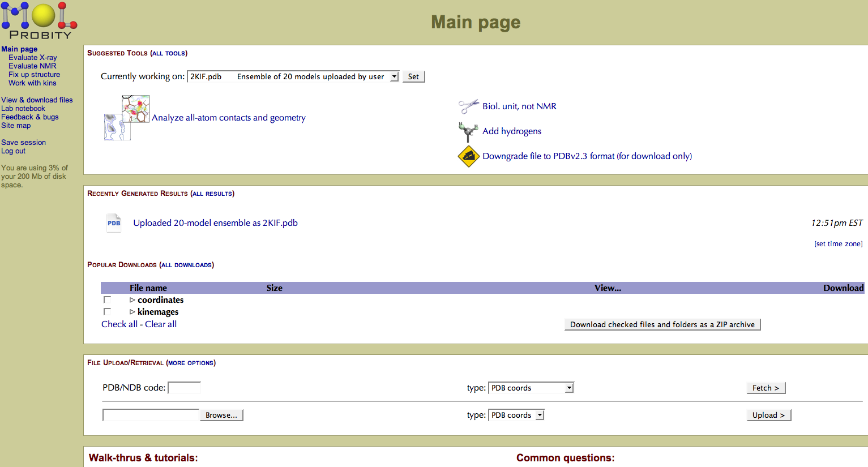This screenshot has width=868, height=467.
Task: Open Work with kins in sidebar
Action: [x=32, y=83]
